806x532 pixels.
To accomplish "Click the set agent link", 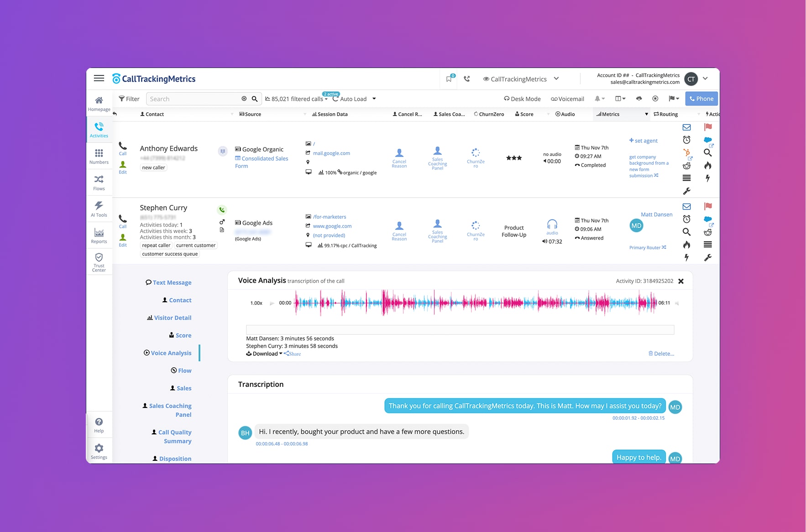I will [644, 141].
